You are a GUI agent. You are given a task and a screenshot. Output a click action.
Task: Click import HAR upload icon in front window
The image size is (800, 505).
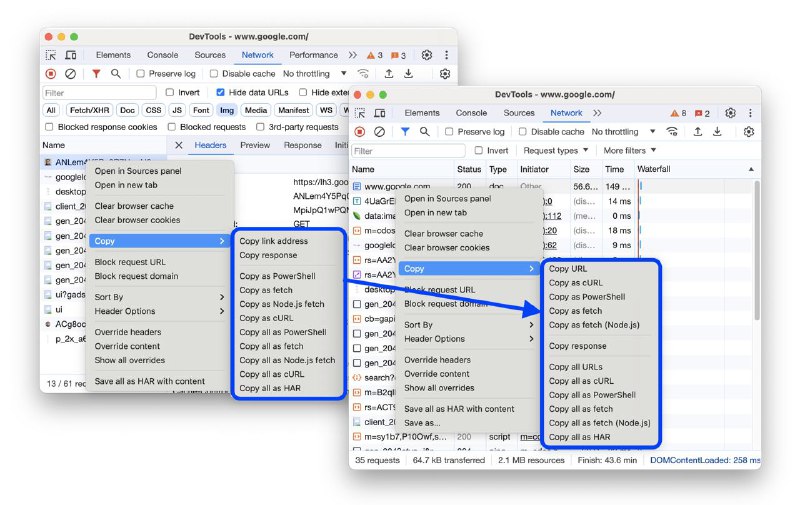tap(697, 132)
